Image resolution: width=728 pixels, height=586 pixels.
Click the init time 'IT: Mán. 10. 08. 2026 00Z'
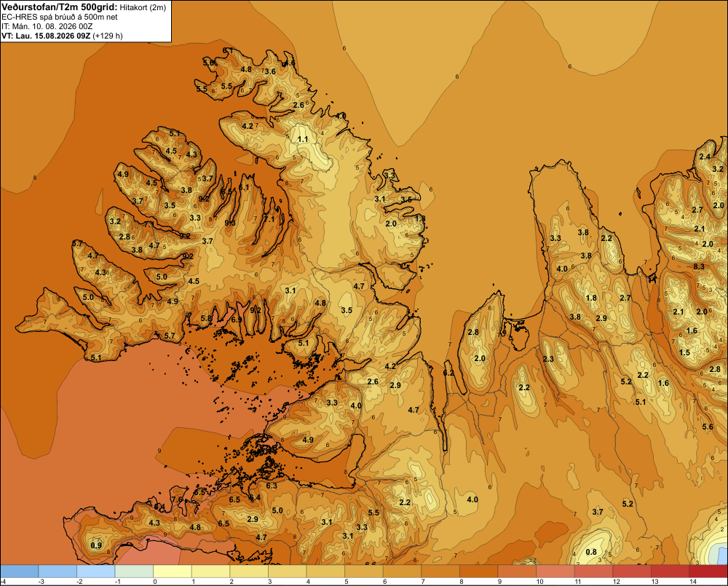coord(47,26)
